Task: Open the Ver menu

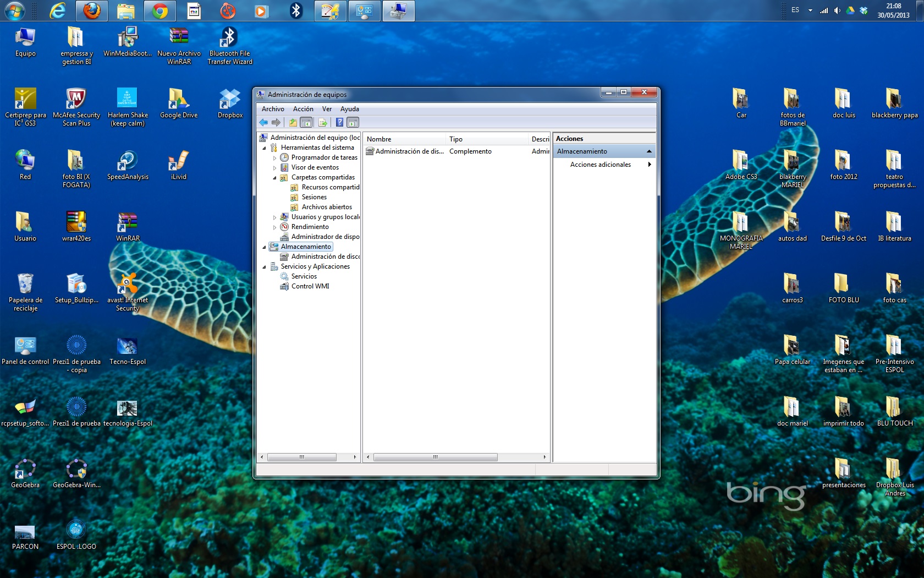Action: point(327,109)
